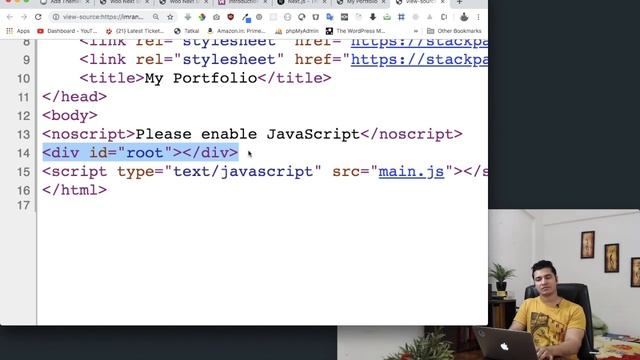This screenshot has width=640, height=360.
Task: Open the Dashboard - YouTube bookmark
Action: [67, 31]
